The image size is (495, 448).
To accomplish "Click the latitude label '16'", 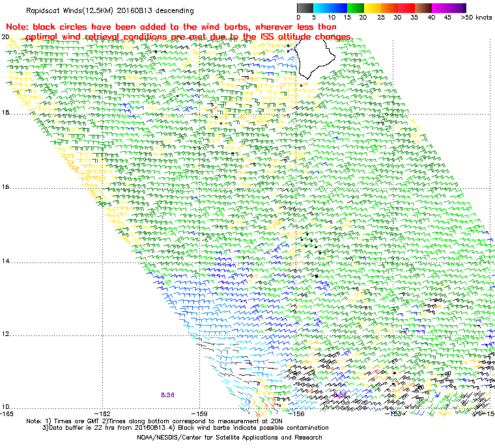I will click(x=5, y=187).
